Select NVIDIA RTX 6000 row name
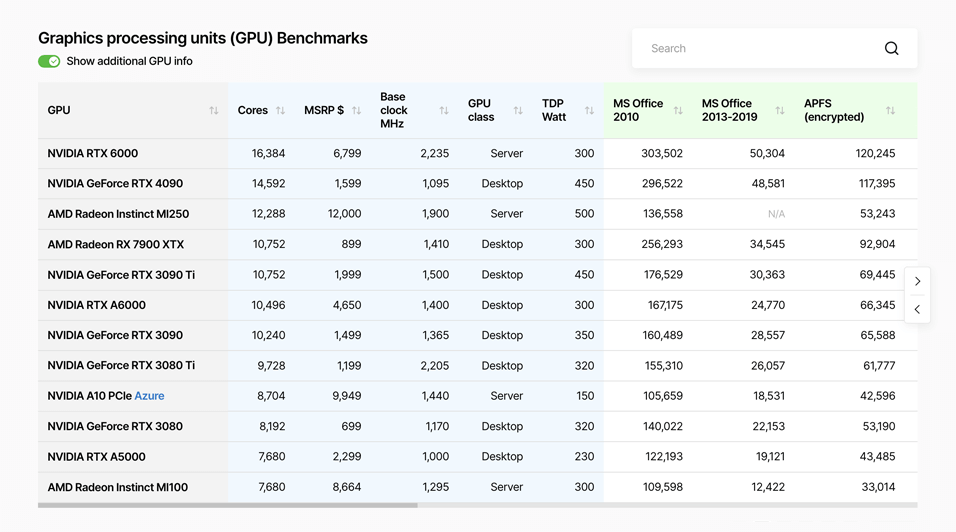This screenshot has height=532, width=956. (93, 154)
